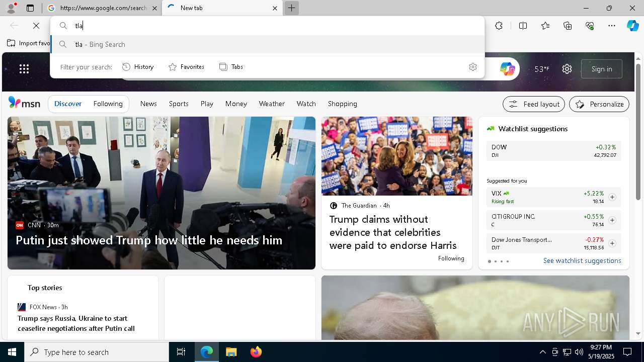Image resolution: width=644 pixels, height=362 pixels.
Task: Add VIX to the watchlist
Action: 612,197
